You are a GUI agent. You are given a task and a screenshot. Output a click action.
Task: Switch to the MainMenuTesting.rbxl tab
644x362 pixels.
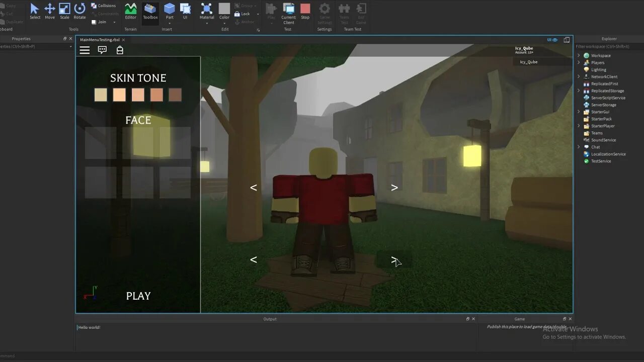pos(100,40)
